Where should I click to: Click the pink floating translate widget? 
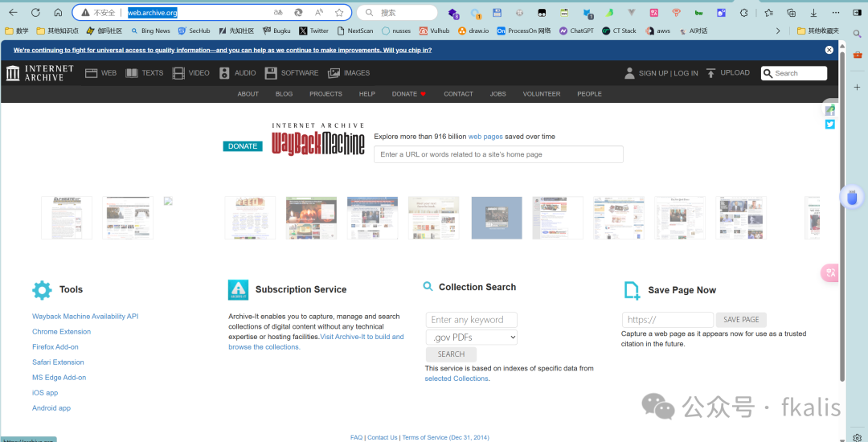[829, 272]
